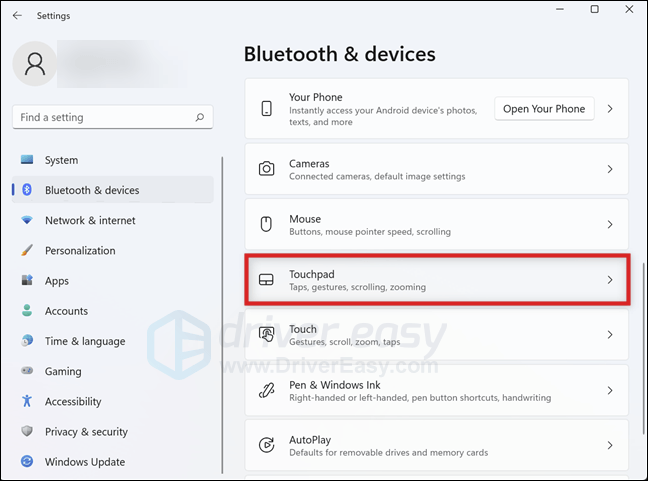Image resolution: width=648 pixels, height=481 pixels.
Task: Click the AutoPlay icon
Action: coord(267,445)
